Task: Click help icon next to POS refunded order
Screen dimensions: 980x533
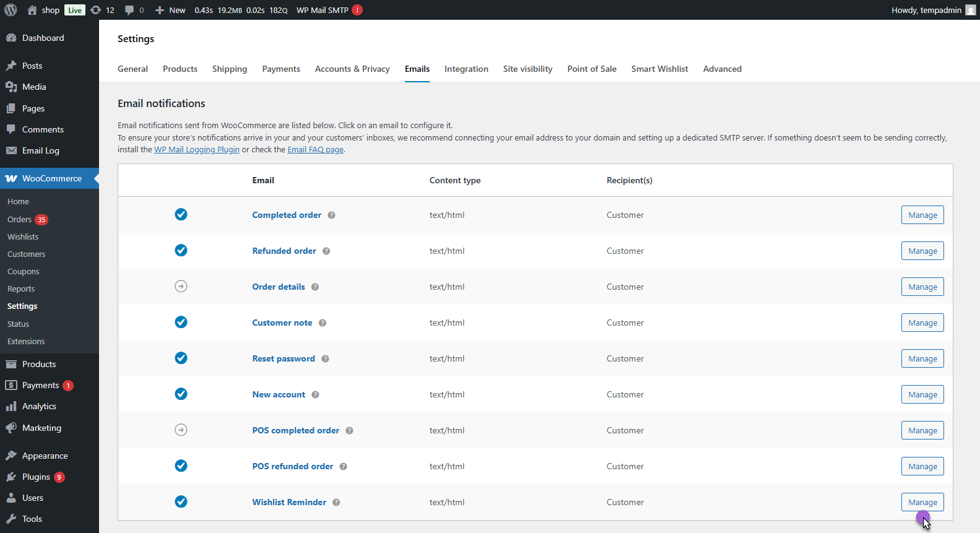Action: click(x=343, y=467)
